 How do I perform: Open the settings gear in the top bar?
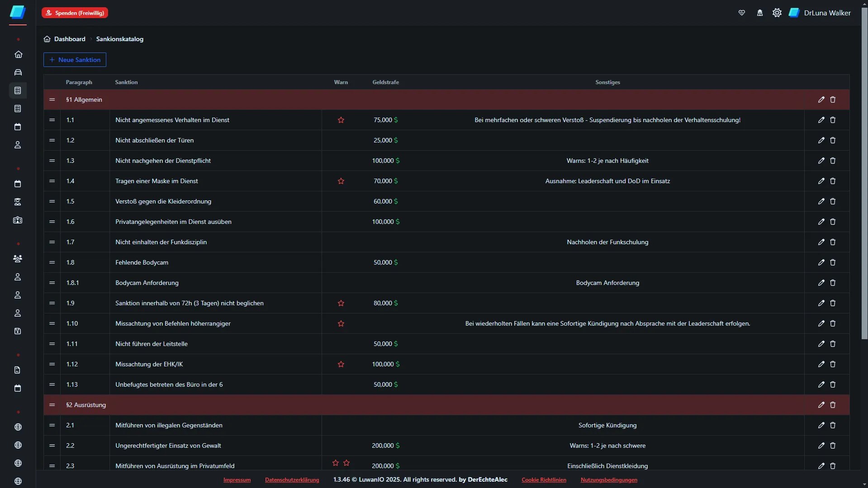click(777, 13)
